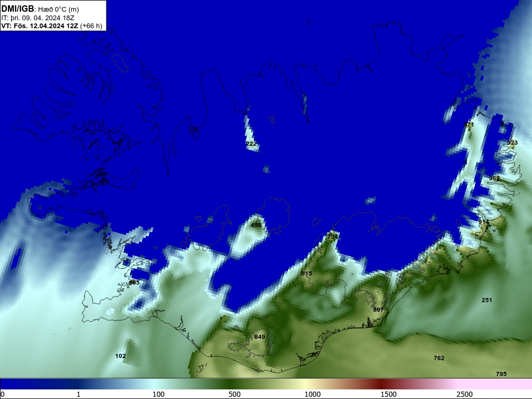The height and width of the screenshot is (399, 532).
Task: Click the map value 794
Action: (x=332, y=237)
